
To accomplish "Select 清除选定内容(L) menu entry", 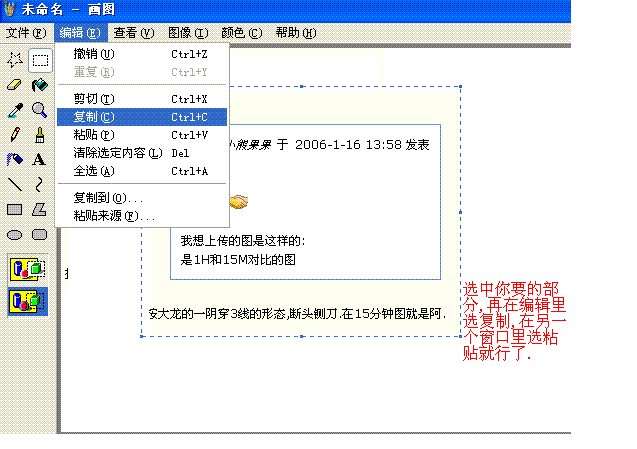I will point(142,153).
